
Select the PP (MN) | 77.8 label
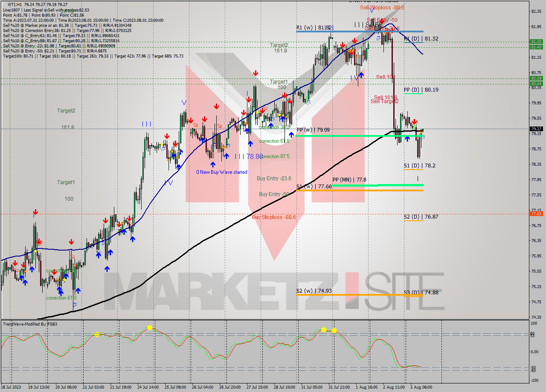click(x=349, y=180)
